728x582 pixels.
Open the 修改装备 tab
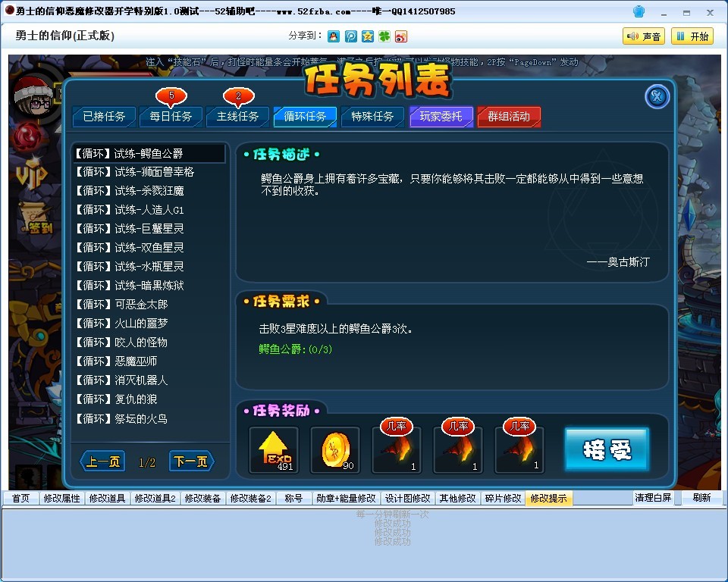(203, 498)
